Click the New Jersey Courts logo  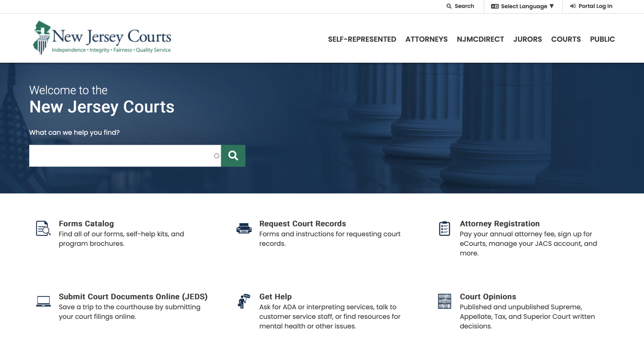coord(102,38)
